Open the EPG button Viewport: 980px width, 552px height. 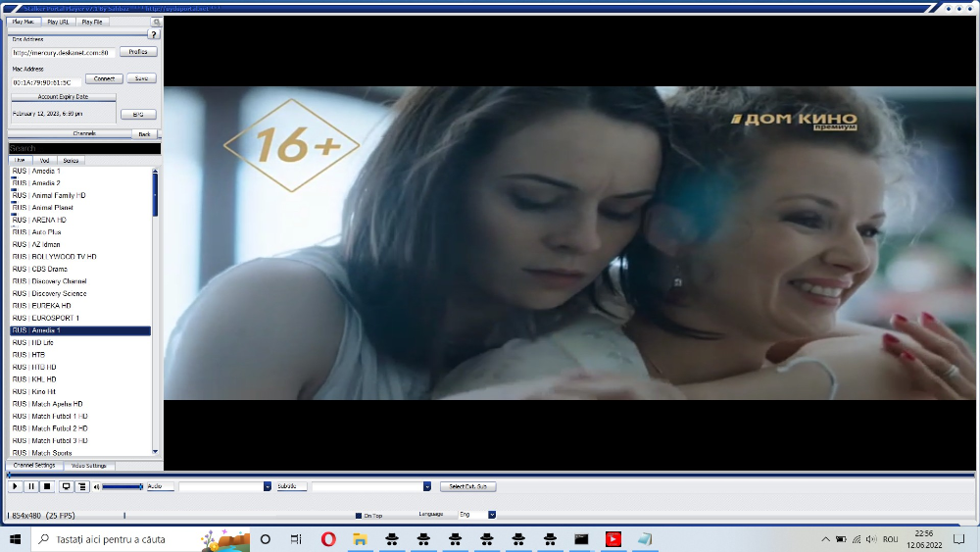[138, 115]
